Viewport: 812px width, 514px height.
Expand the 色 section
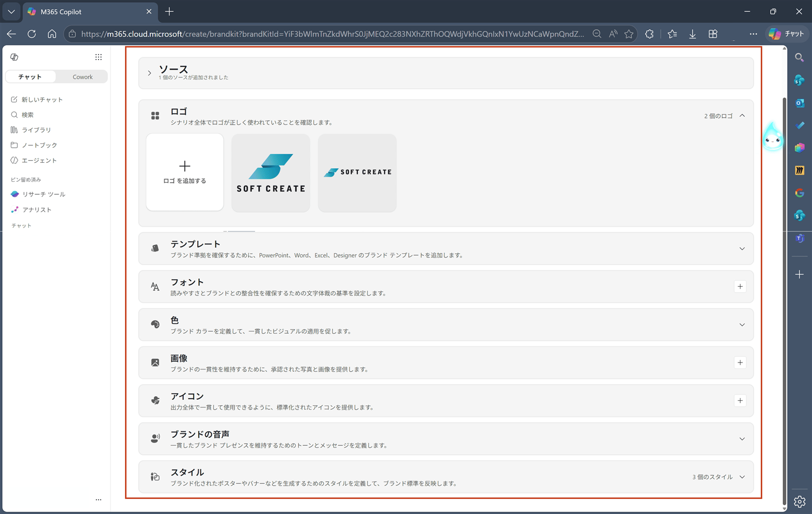point(742,325)
